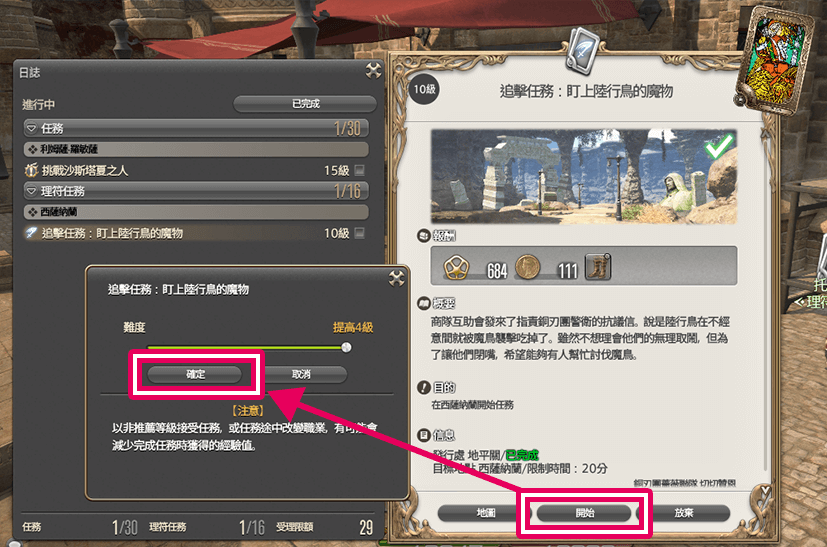Click the gil coin reward icon
Image resolution: width=827 pixels, height=547 pixels.
click(527, 267)
